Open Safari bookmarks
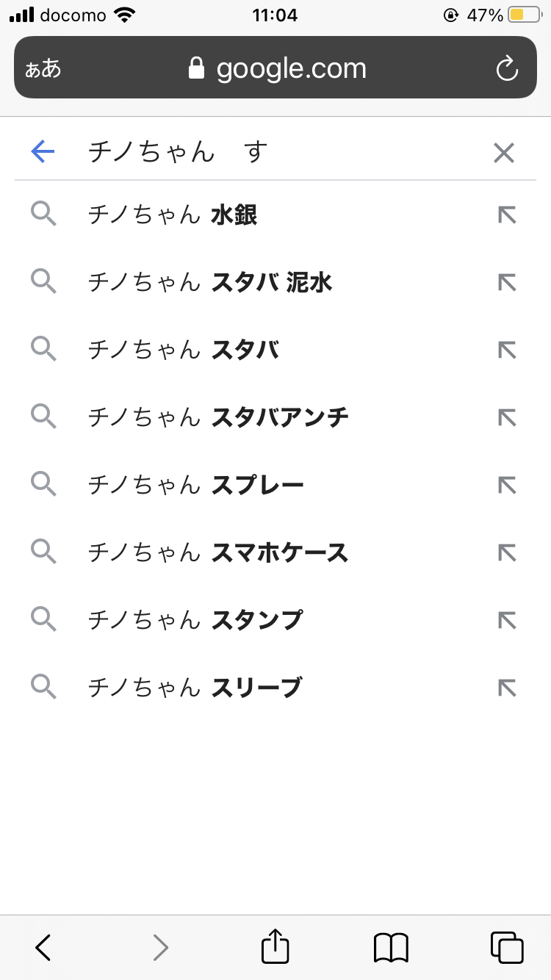551x980 pixels. click(391, 946)
